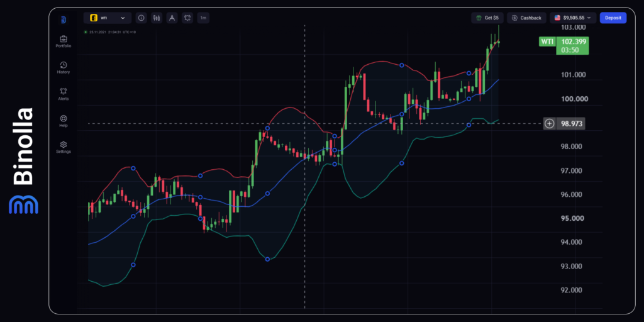
Task: Click the Get $5 button
Action: (x=487, y=18)
